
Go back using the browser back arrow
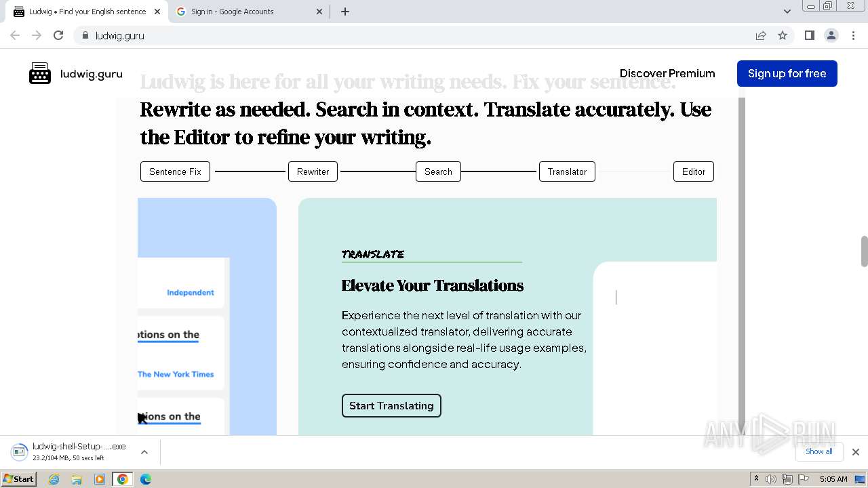tap(15, 35)
